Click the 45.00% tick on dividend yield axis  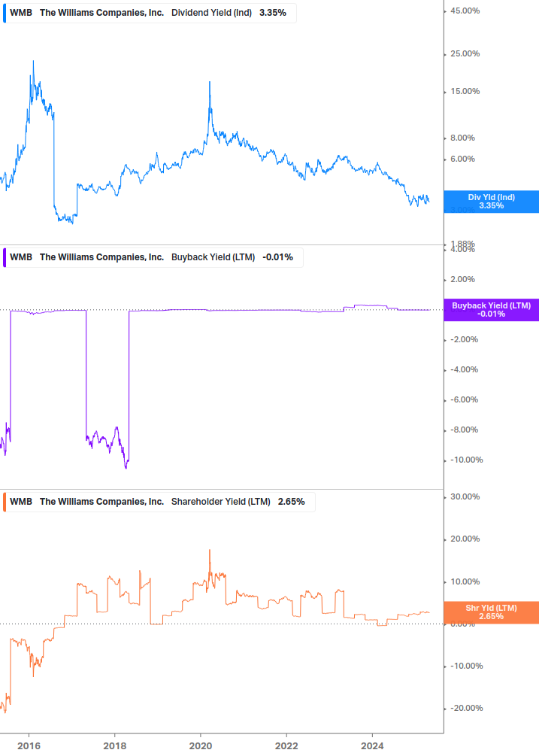[465, 11]
